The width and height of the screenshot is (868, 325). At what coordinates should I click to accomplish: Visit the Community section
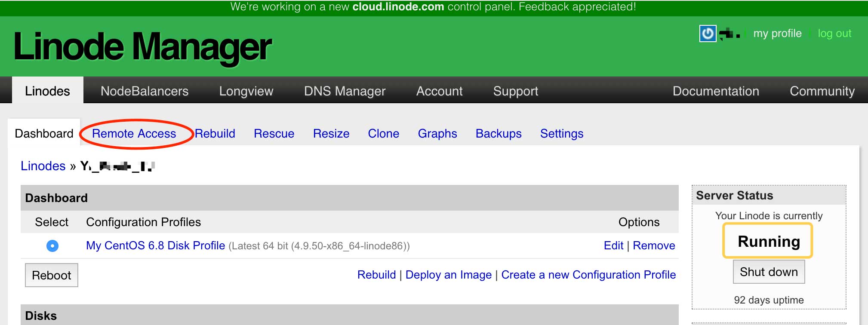[822, 91]
